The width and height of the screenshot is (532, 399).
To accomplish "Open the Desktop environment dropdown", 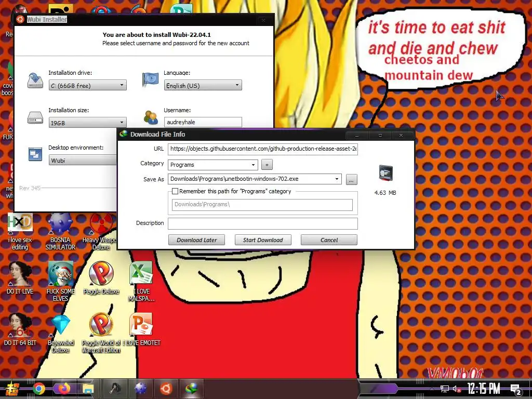I will [x=83, y=160].
